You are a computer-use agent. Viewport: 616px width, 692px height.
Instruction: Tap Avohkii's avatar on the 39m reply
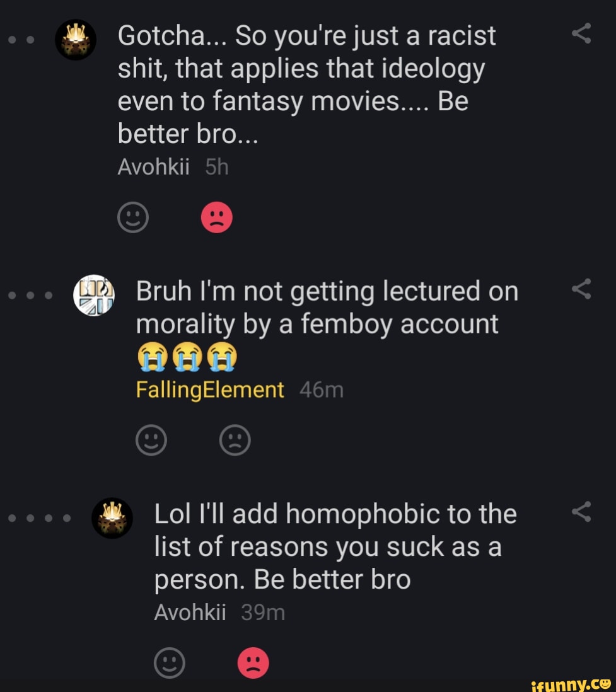pyautogui.click(x=112, y=518)
